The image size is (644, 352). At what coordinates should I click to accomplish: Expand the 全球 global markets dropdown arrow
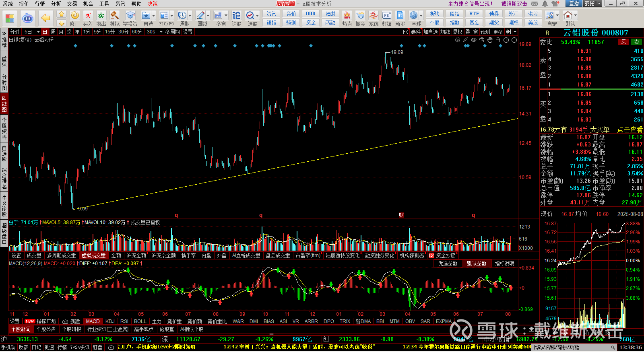tap(421, 16)
